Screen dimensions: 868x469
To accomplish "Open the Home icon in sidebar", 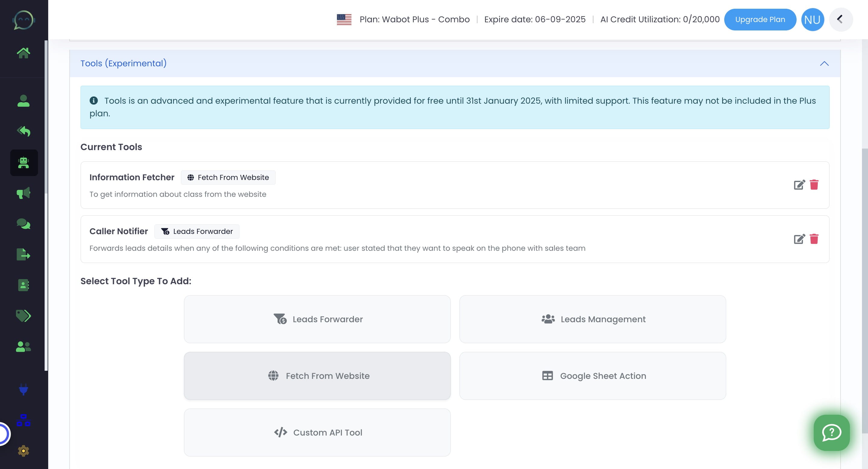I will point(23,52).
